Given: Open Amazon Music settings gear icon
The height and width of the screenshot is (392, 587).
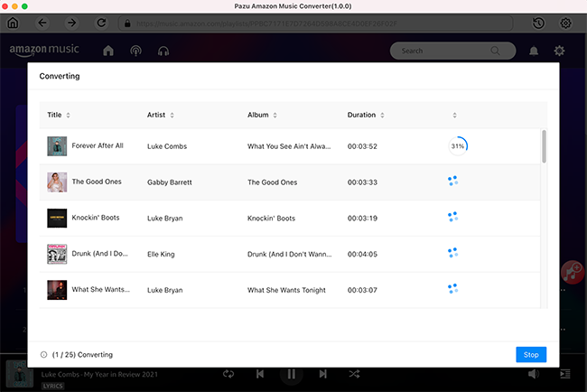Looking at the screenshot, I should [x=559, y=51].
